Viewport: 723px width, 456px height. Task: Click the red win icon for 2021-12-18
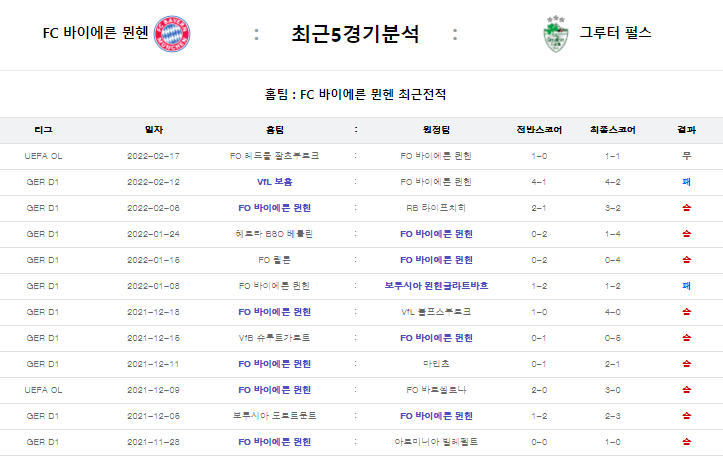click(687, 312)
